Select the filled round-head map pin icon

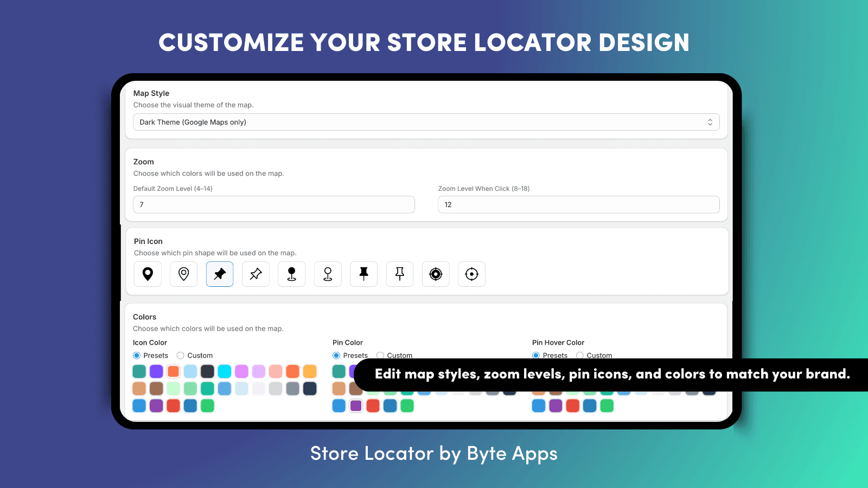292,274
